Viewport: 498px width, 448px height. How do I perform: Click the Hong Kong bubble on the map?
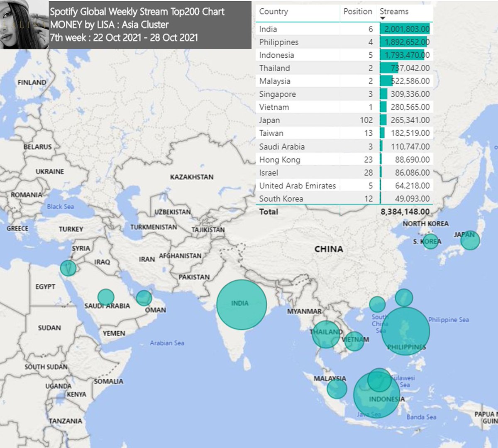point(377,304)
